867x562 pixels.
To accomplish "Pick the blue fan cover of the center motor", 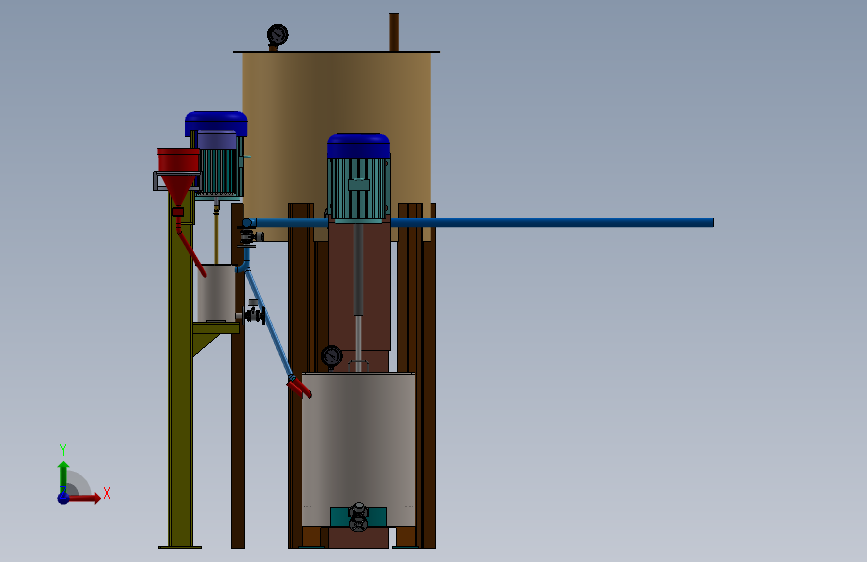I will click(358, 145).
